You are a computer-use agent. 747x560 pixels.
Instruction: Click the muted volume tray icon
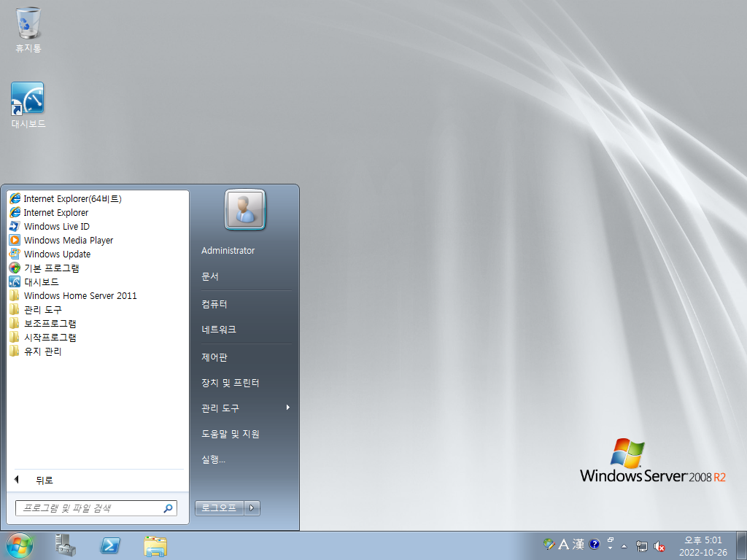click(x=659, y=546)
